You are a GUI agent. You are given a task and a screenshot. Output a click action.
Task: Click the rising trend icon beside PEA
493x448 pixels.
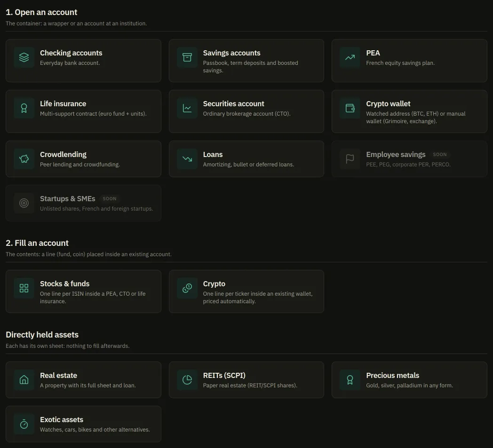coord(350,57)
